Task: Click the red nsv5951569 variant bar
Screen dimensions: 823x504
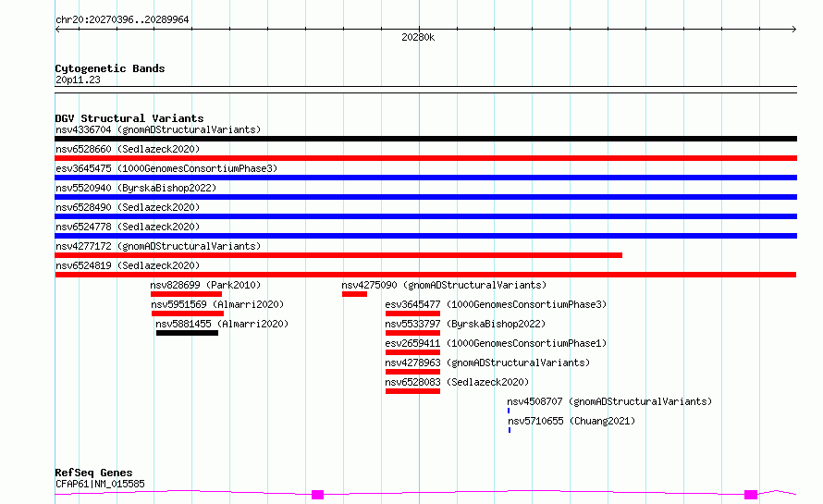Action: [x=188, y=313]
